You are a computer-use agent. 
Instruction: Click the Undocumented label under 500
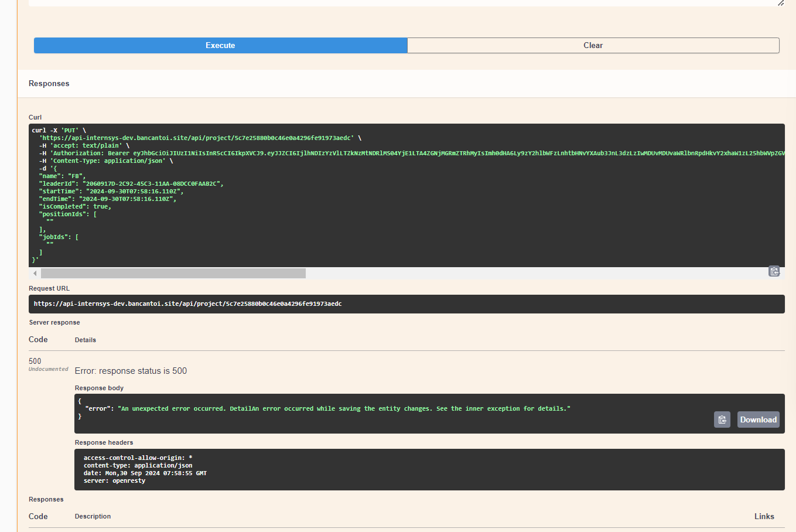[x=49, y=369]
